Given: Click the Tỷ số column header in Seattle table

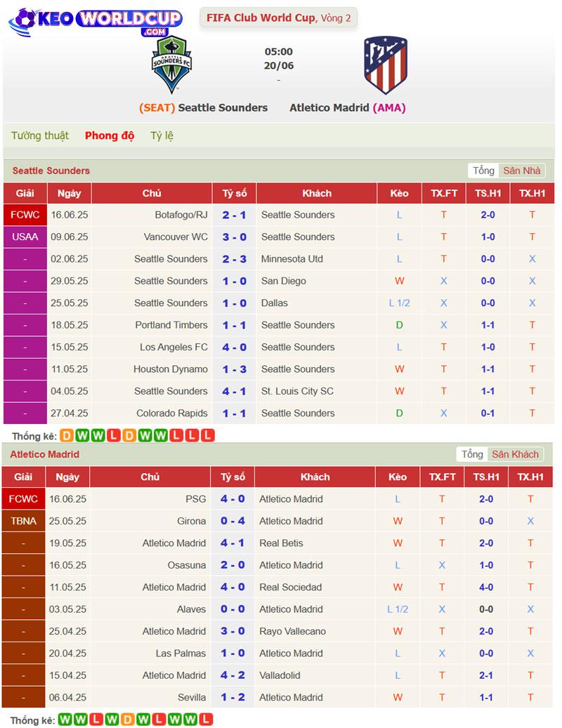Looking at the screenshot, I should pos(234,193).
